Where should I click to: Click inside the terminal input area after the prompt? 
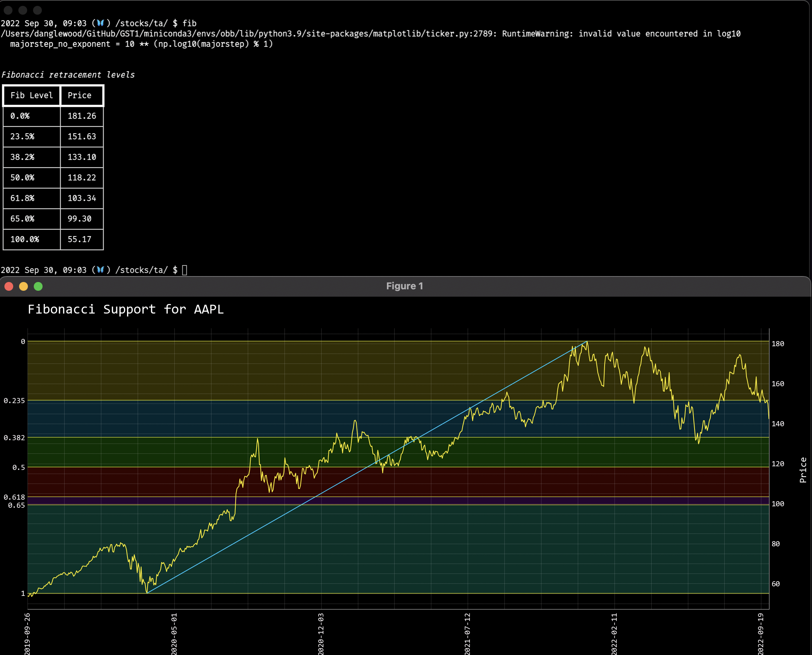point(184,270)
